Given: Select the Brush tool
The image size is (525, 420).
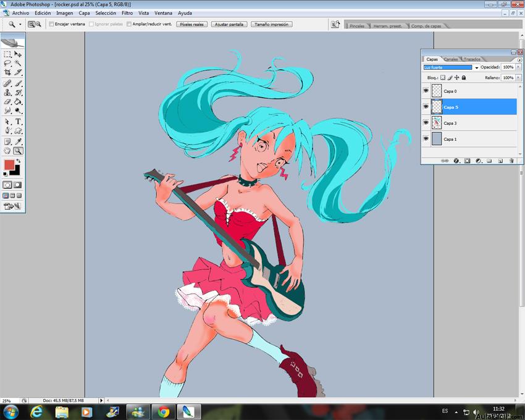Looking at the screenshot, I should tap(18, 83).
